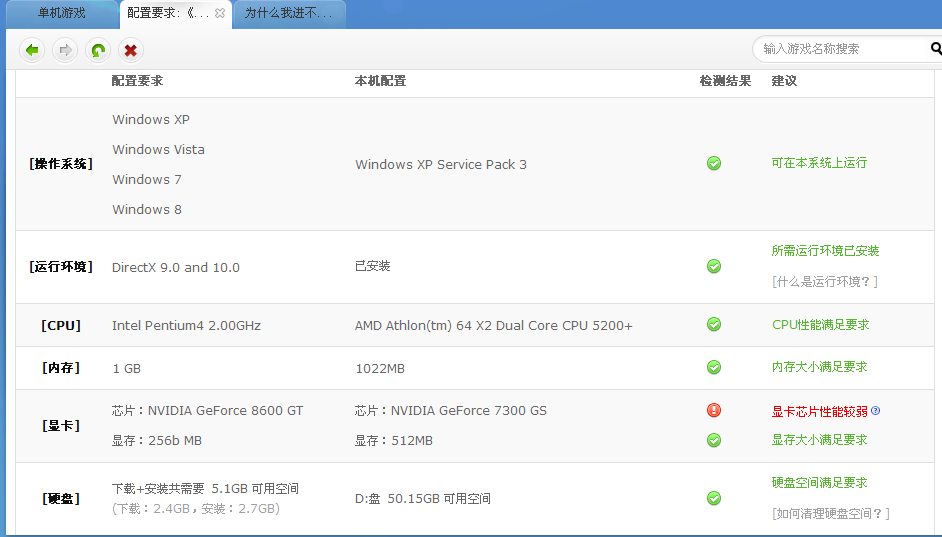Click D:盘 50.15GB 可用空间 text
The image size is (942, 537).
click(x=423, y=499)
